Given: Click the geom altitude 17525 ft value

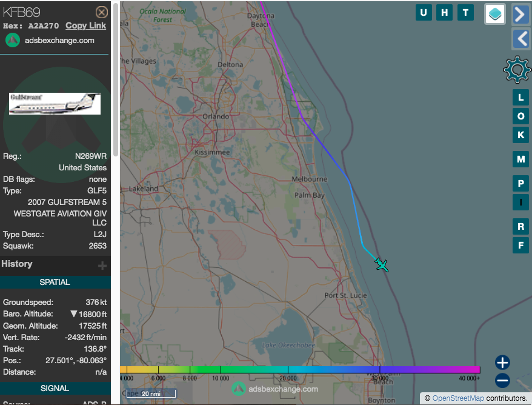Looking at the screenshot, I should pyautogui.click(x=93, y=326).
